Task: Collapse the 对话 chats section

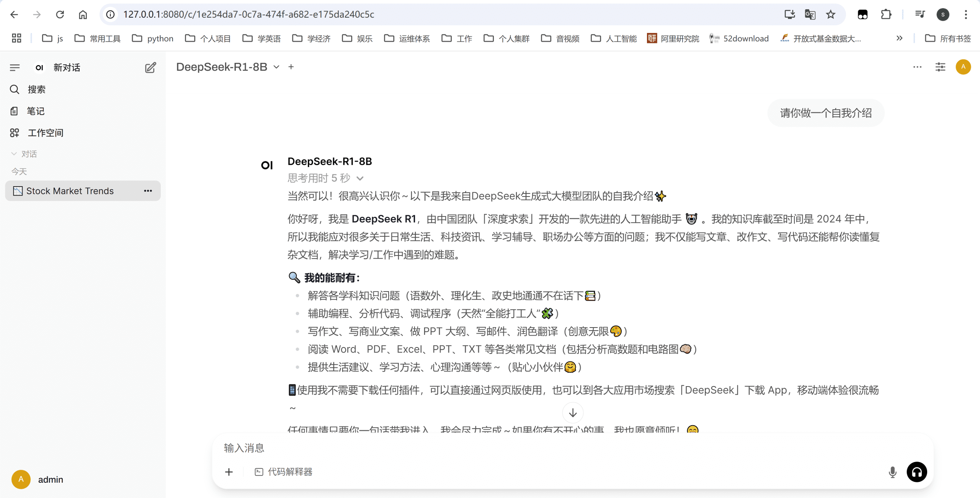Action: [x=24, y=154]
